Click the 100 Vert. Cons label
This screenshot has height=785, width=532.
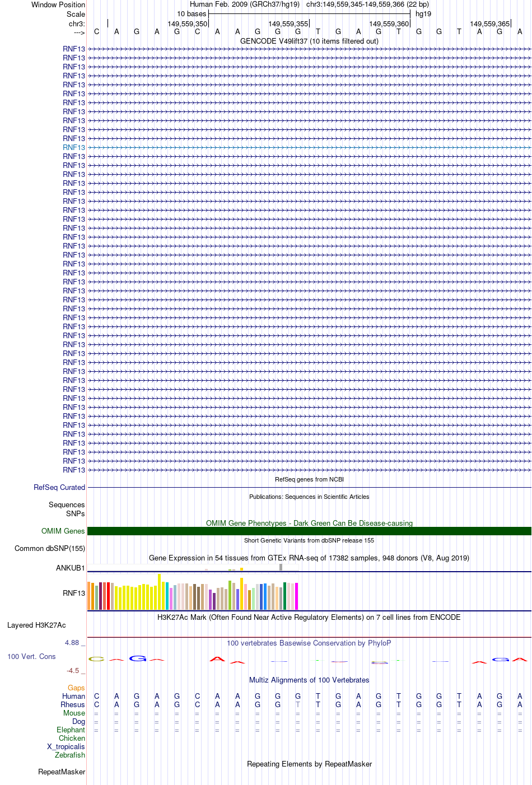pyautogui.click(x=31, y=656)
